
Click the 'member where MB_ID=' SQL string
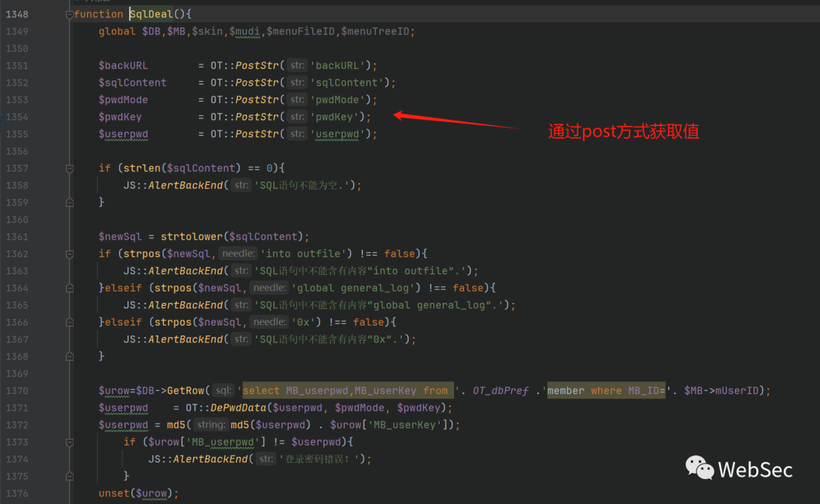tap(607, 391)
